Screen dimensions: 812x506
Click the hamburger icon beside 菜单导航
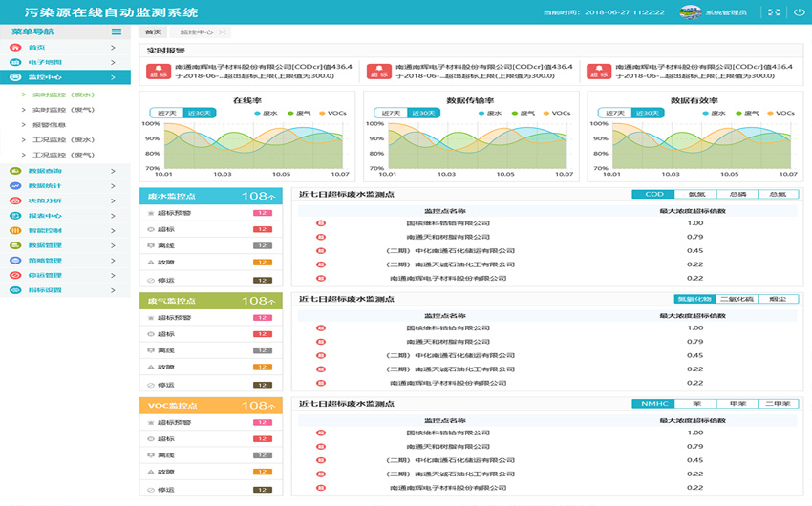(117, 32)
